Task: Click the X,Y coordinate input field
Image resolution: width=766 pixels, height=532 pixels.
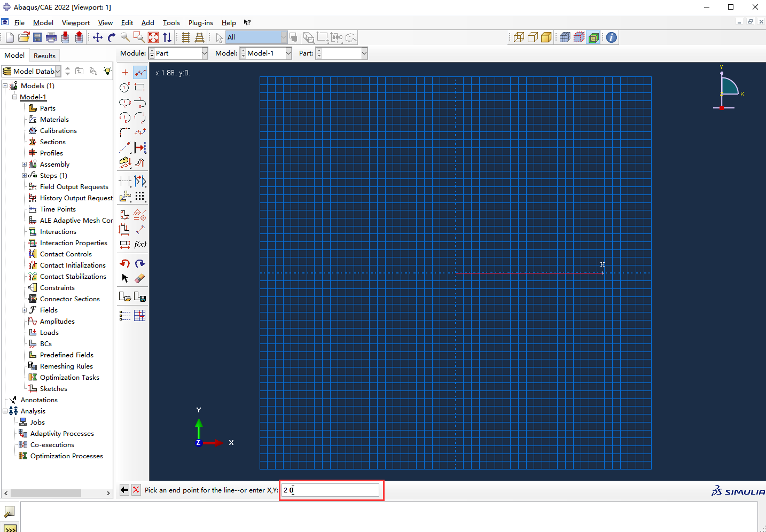Action: [x=330, y=490]
